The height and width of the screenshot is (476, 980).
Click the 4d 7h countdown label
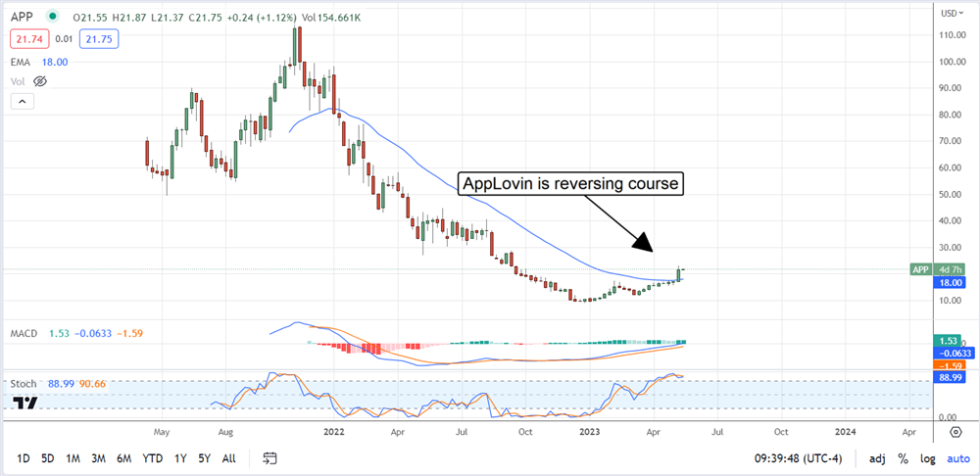coord(950,269)
